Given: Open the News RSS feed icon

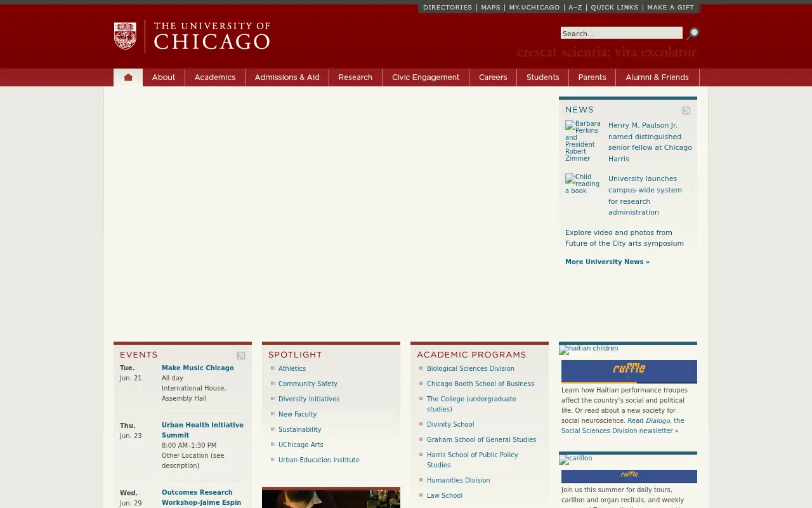Looking at the screenshot, I should point(686,110).
